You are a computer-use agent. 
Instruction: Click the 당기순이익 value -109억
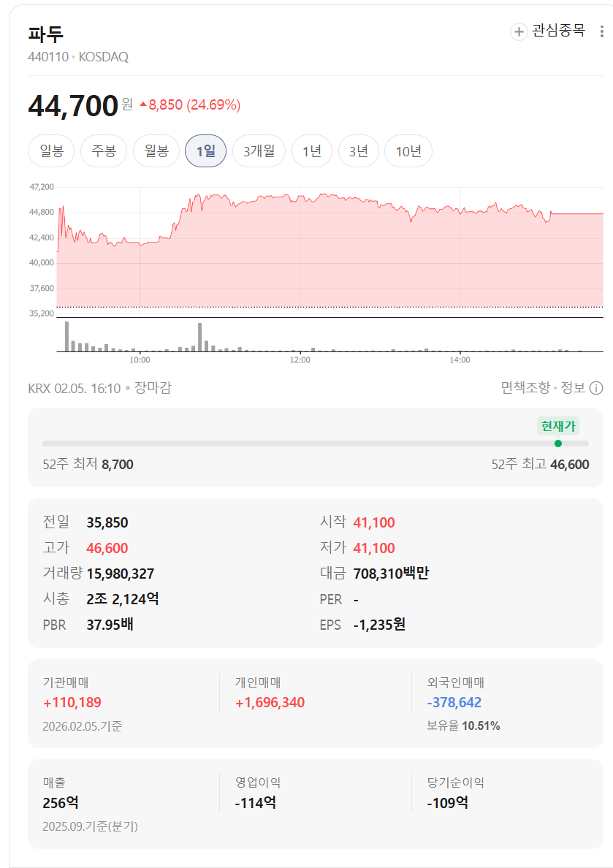pos(447,803)
